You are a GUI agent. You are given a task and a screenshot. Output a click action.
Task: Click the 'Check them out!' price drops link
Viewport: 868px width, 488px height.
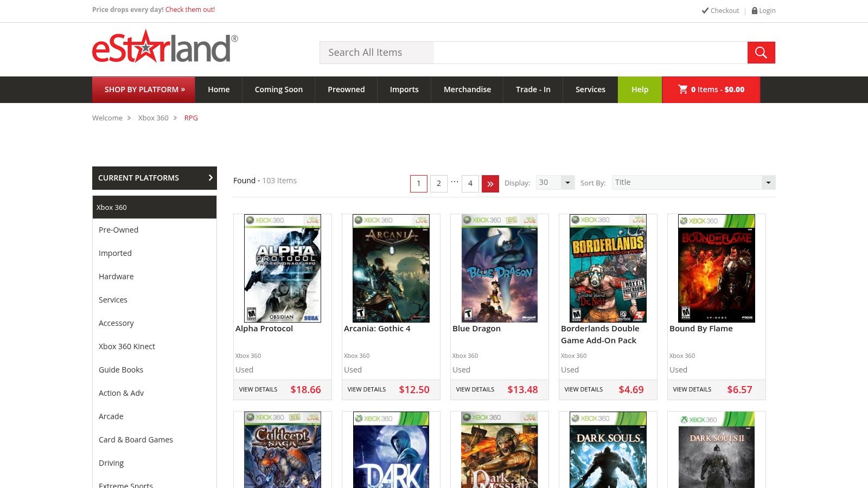coord(190,10)
